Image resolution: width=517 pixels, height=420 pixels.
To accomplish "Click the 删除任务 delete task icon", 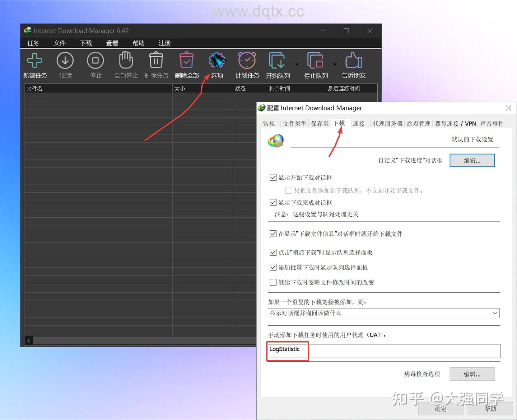I will [156, 65].
